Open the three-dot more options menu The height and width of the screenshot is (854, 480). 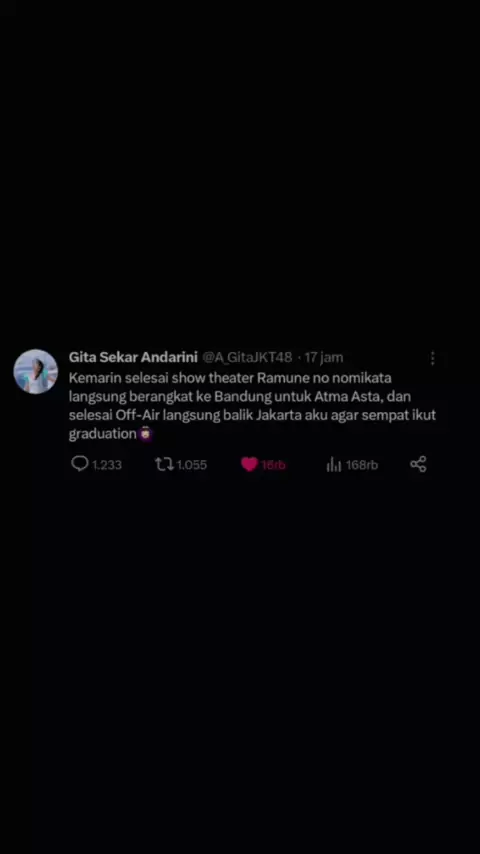[432, 358]
